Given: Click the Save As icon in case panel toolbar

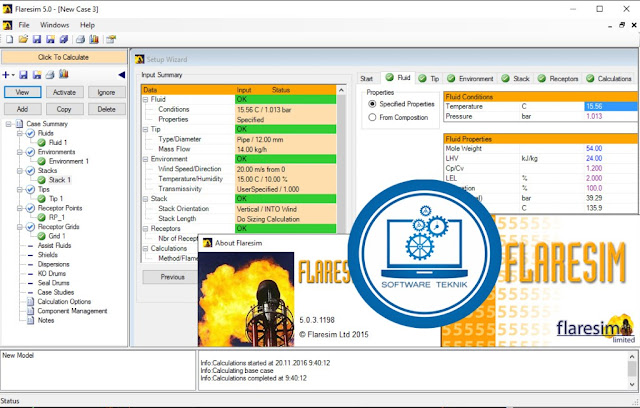Looking at the screenshot, I should click(37, 75).
